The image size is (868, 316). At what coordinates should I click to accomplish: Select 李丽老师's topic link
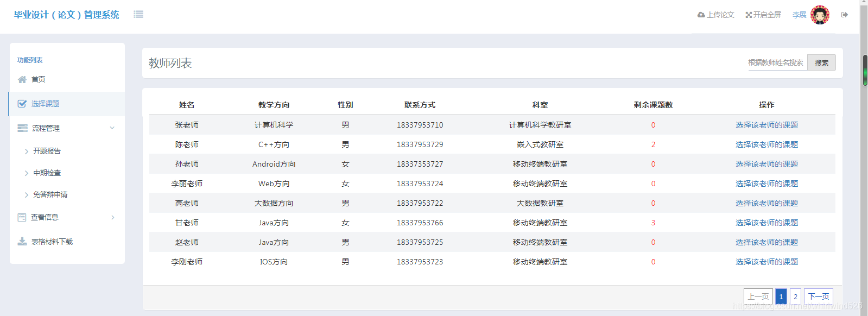click(x=766, y=184)
